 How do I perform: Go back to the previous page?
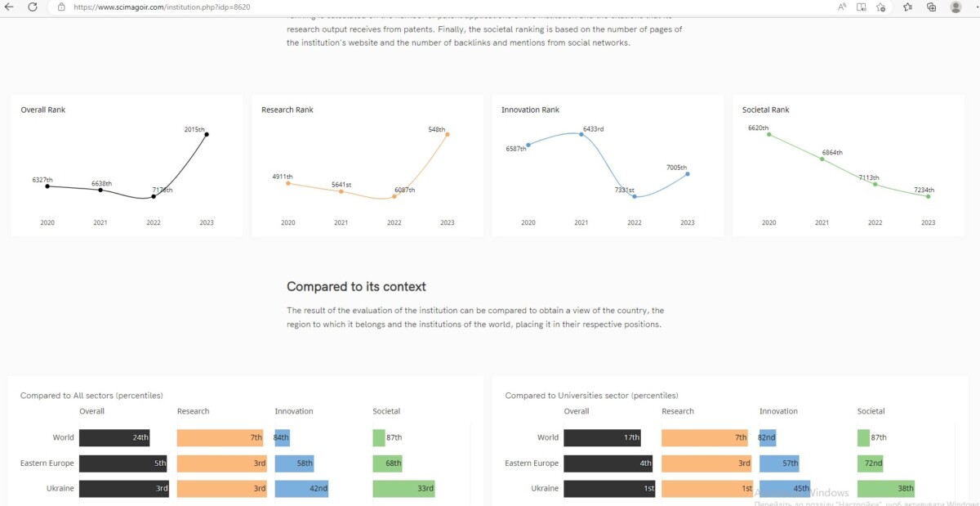tap(10, 7)
